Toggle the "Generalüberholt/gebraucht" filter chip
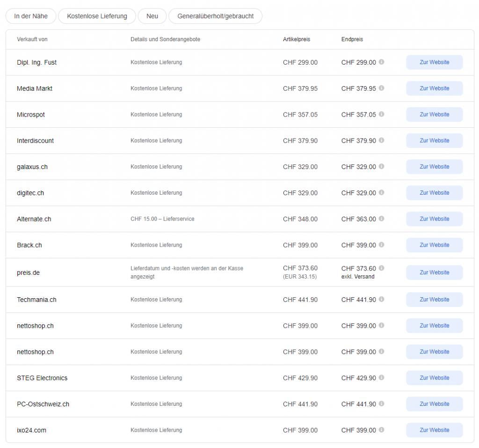479x448 pixels. 215,16
